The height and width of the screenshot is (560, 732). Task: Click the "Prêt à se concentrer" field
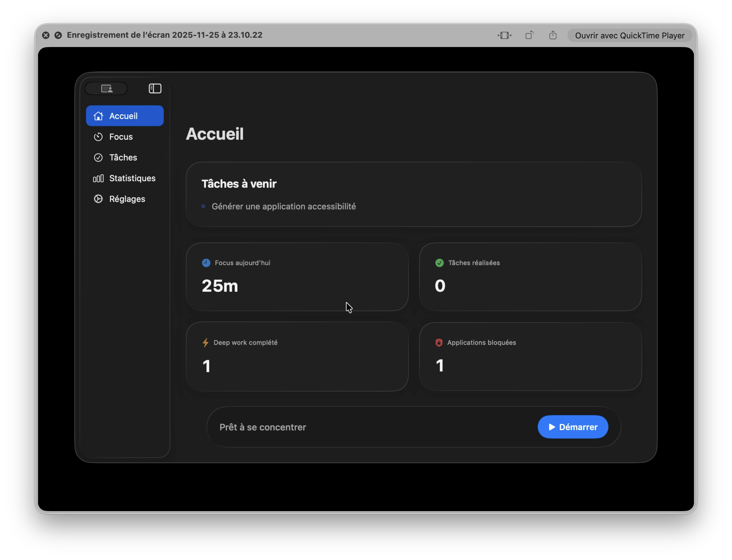(x=263, y=427)
